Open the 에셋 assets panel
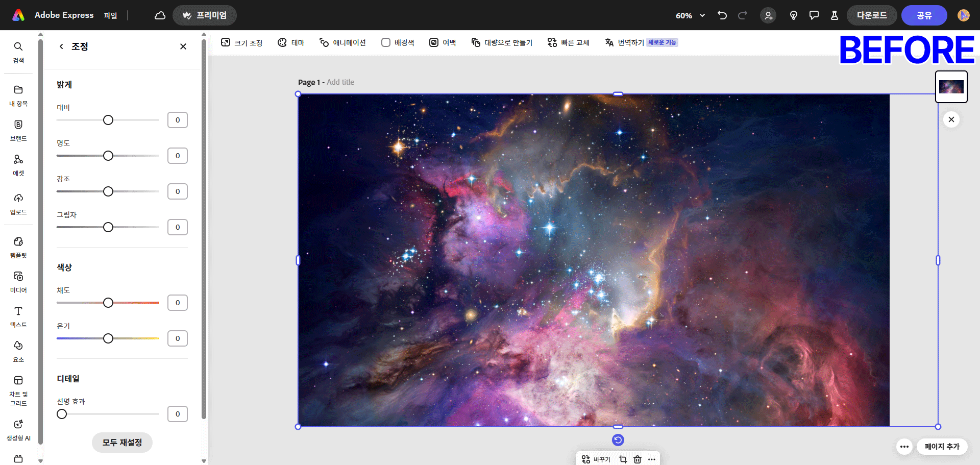Screen dimensions: 980x465 18,165
